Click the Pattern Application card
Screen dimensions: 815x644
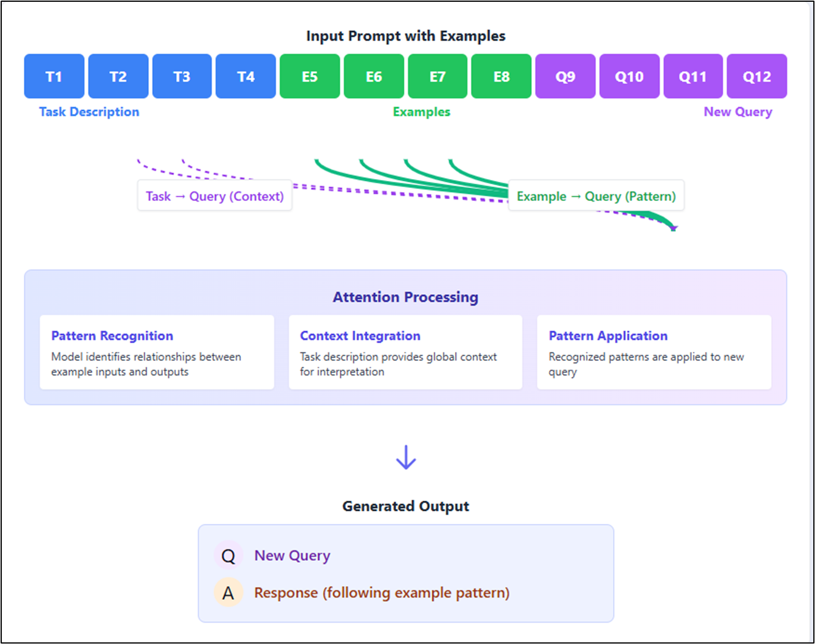[654, 353]
